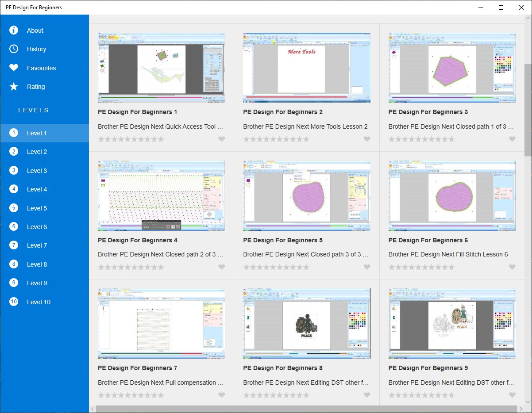Open thumbnail of Beginners 9 video
Image resolution: width=532 pixels, height=413 pixels.
[452, 323]
